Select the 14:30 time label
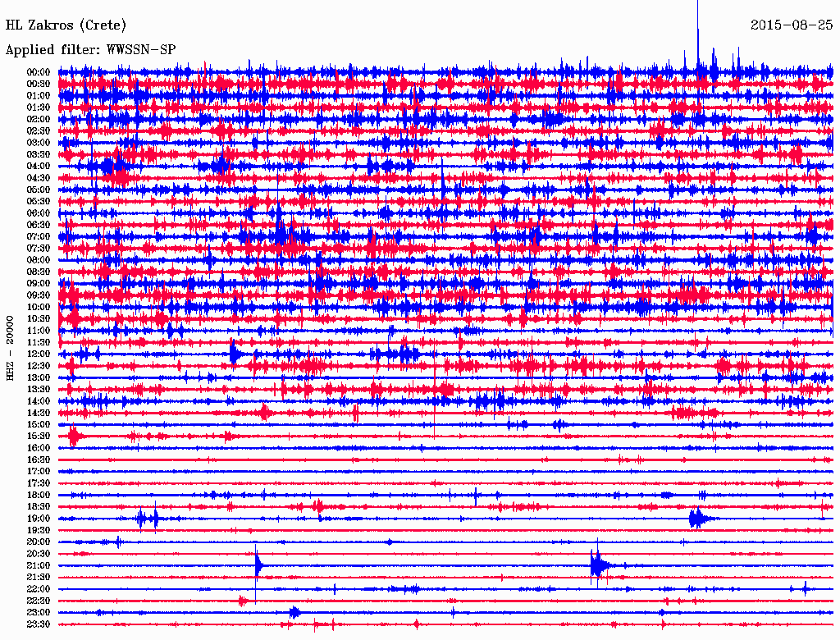Viewport: 840px width, 640px height. [39, 414]
